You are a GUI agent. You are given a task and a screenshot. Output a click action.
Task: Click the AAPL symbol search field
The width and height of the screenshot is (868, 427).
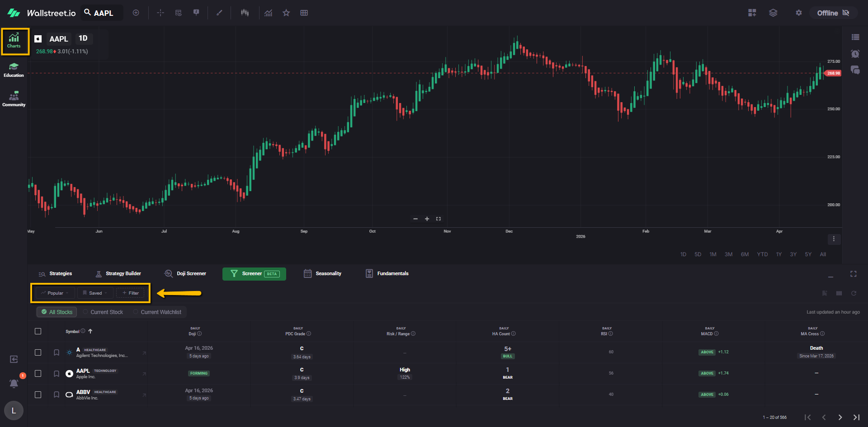(x=103, y=13)
